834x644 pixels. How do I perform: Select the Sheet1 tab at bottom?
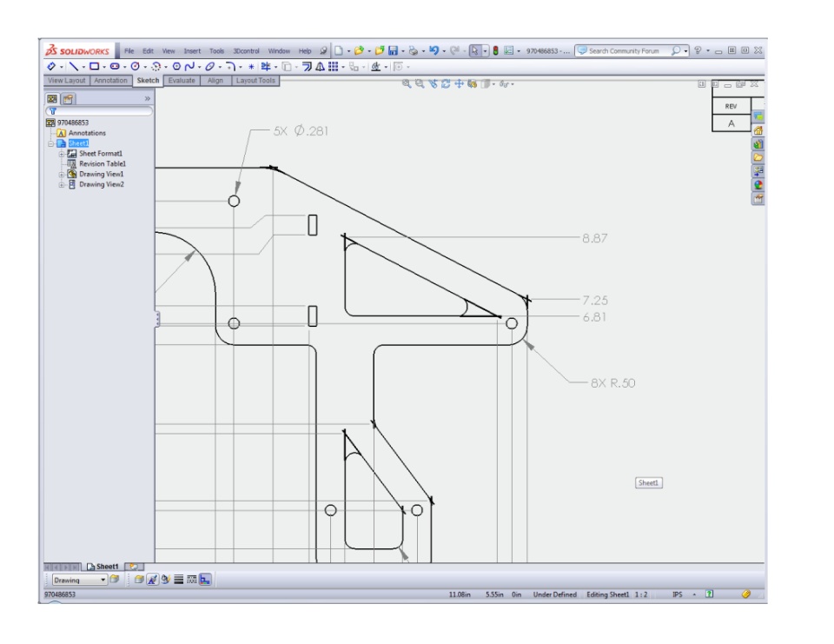[x=103, y=567]
